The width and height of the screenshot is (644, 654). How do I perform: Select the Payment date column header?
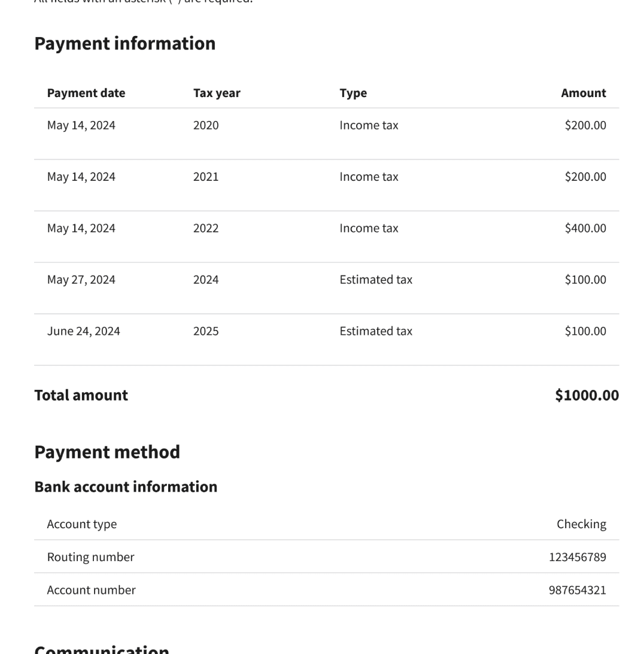(86, 93)
